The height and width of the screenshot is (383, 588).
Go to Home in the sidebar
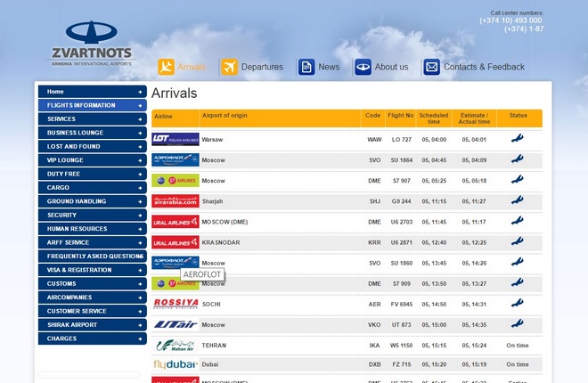pos(93,92)
